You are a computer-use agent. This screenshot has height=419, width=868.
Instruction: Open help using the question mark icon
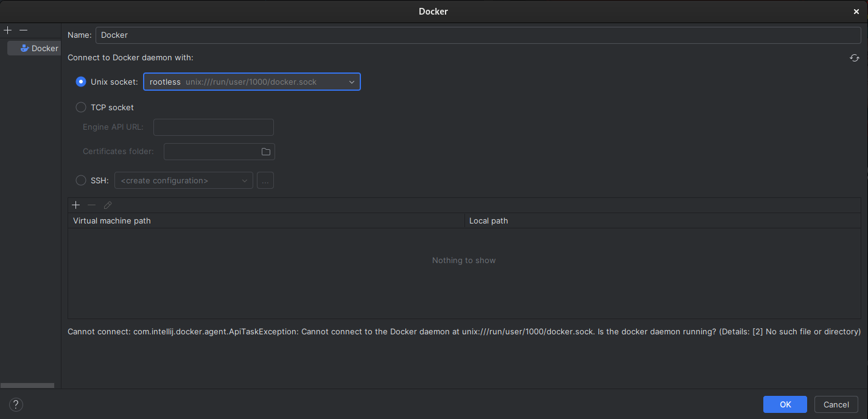coord(15,404)
